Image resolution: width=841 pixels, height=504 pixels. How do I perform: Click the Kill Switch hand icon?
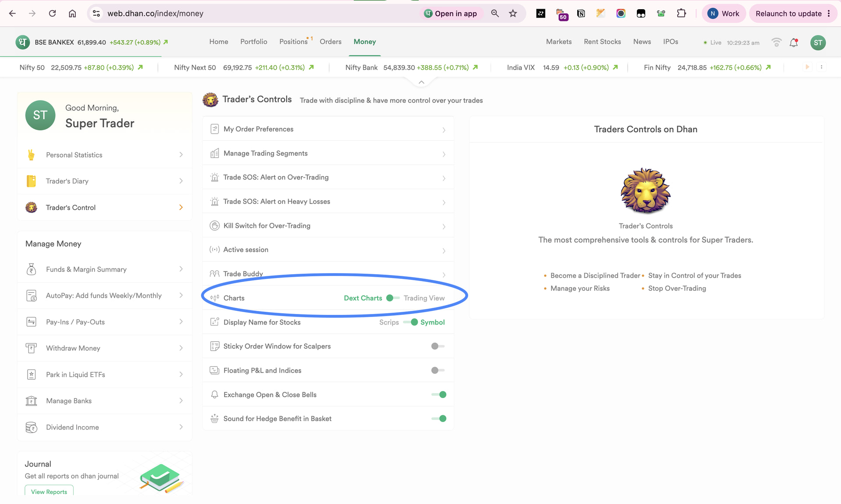click(215, 226)
